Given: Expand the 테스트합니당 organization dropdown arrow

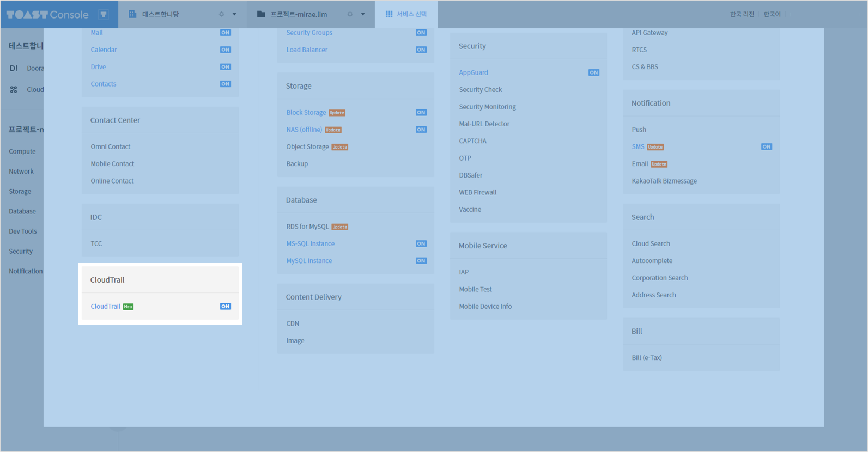Looking at the screenshot, I should 234,14.
